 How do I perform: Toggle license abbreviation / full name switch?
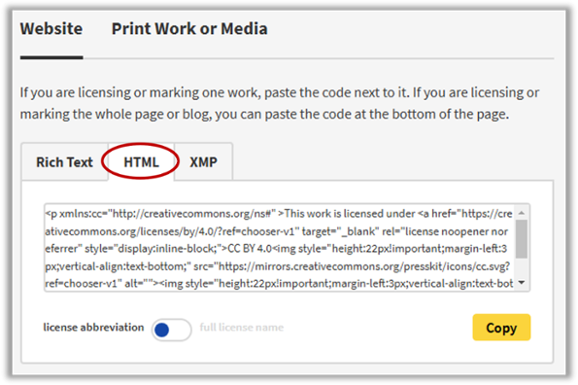tap(171, 329)
